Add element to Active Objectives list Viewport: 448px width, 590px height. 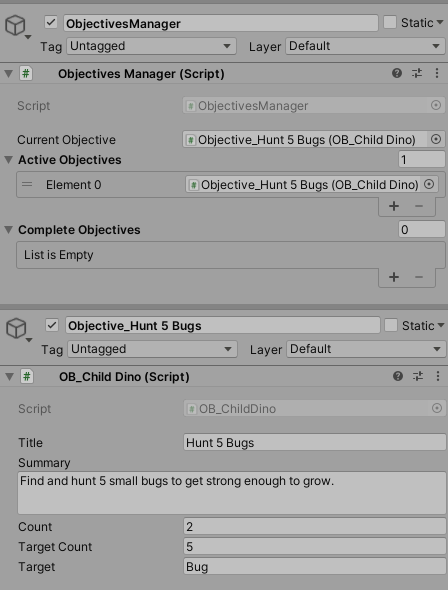pos(394,206)
